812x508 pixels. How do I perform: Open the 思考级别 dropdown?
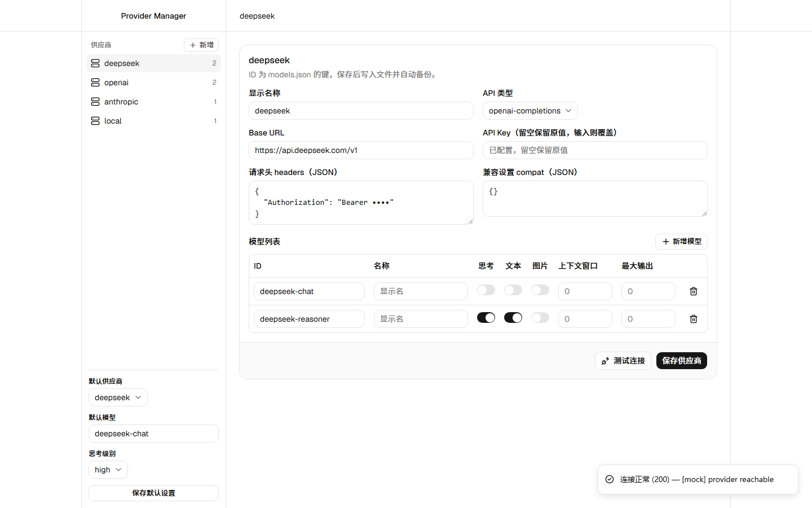[x=108, y=470]
